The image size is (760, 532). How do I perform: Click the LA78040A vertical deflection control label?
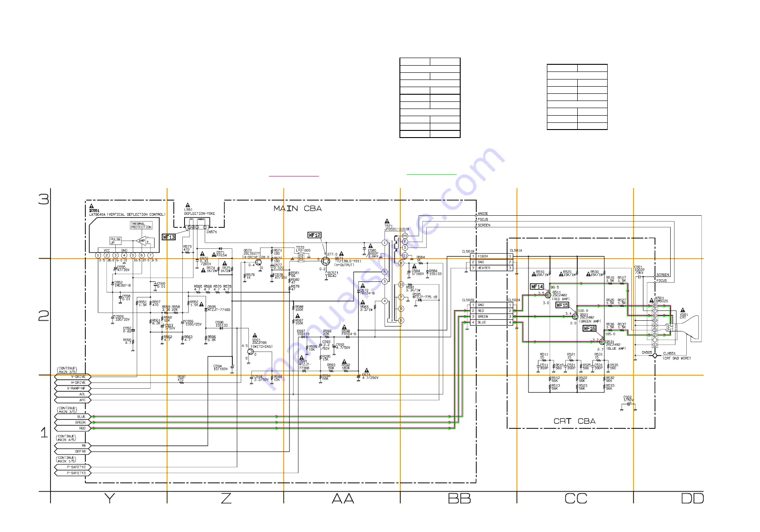[127, 215]
